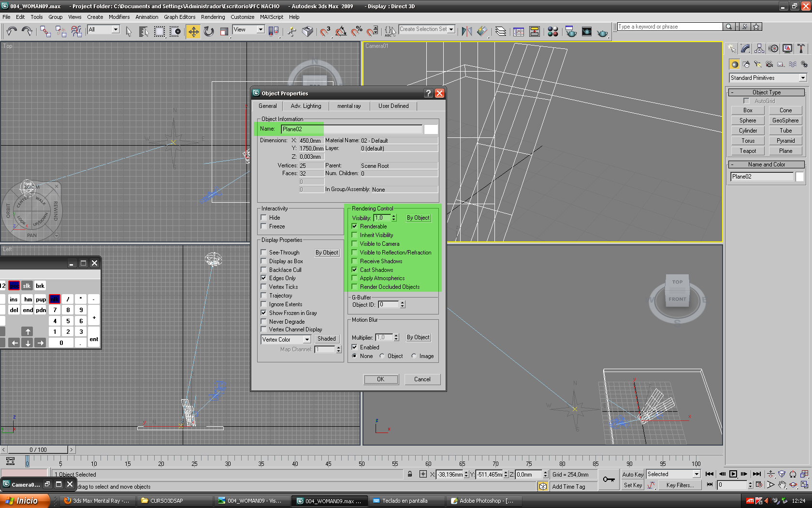
Task: Click the Teapot primitive button
Action: (748, 151)
